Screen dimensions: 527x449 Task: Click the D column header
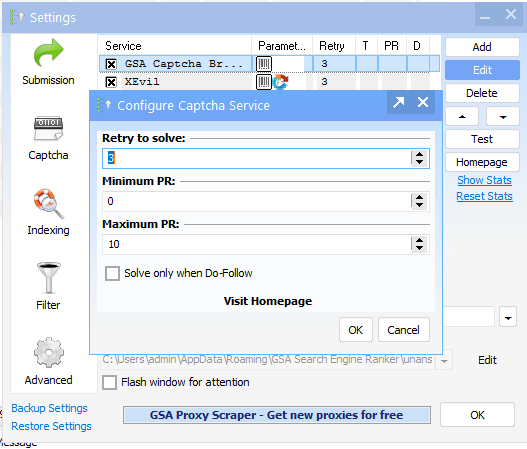tap(418, 46)
